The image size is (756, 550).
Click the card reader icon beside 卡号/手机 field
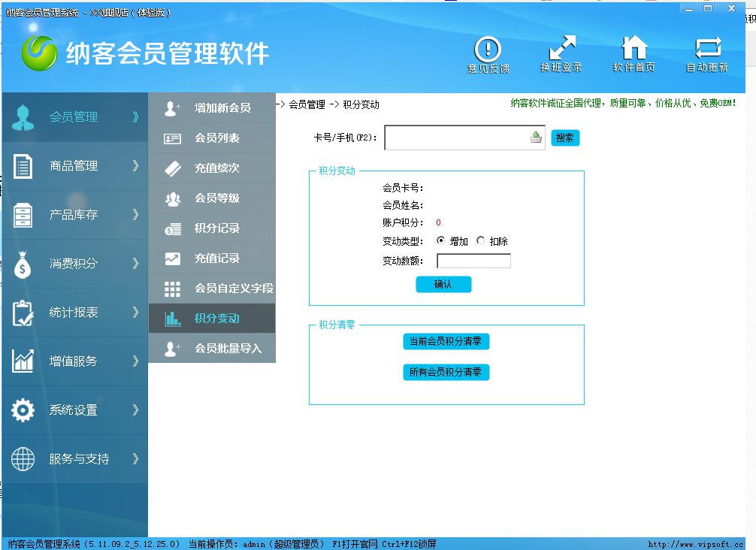[x=535, y=138]
